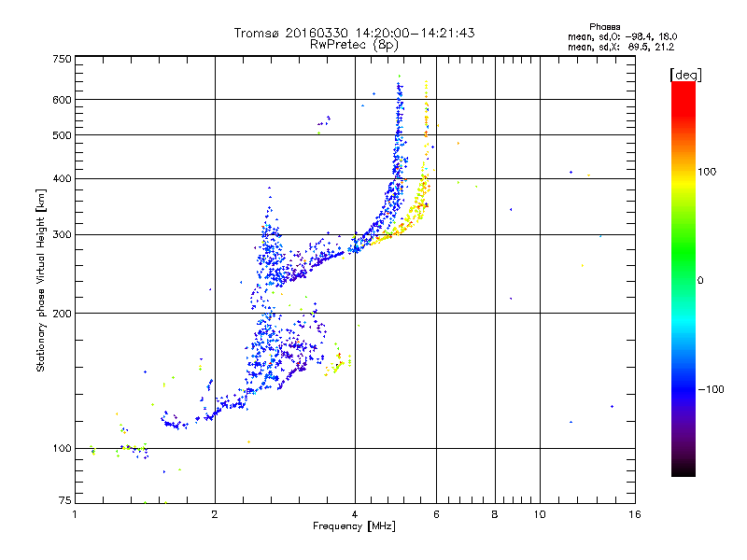Screen dimensions: 747x560
Task: Click the colorbar label '0'
Action: [x=699, y=281]
